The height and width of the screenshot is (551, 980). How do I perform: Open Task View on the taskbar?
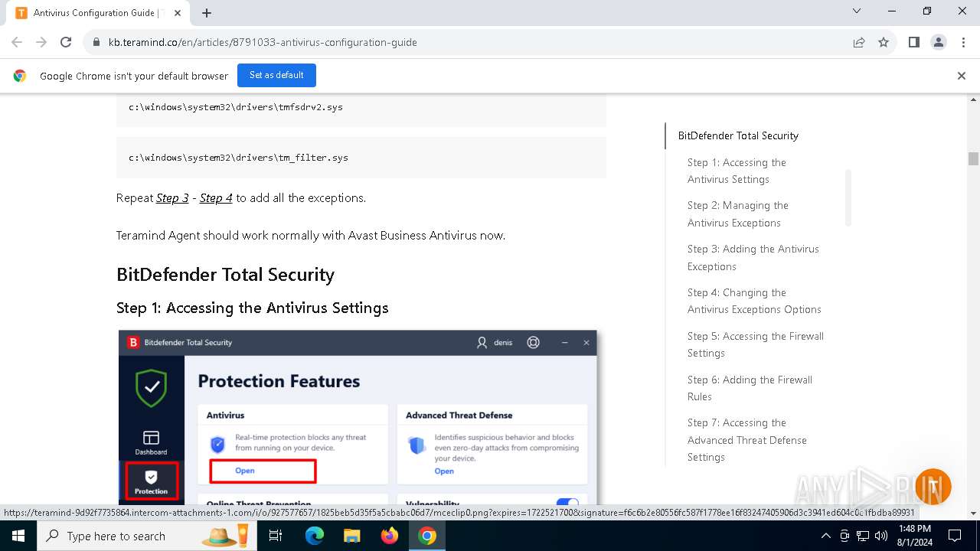point(276,536)
